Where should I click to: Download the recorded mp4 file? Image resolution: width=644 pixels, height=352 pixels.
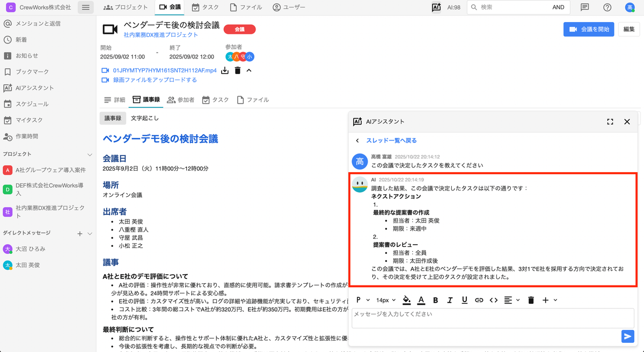(x=225, y=70)
